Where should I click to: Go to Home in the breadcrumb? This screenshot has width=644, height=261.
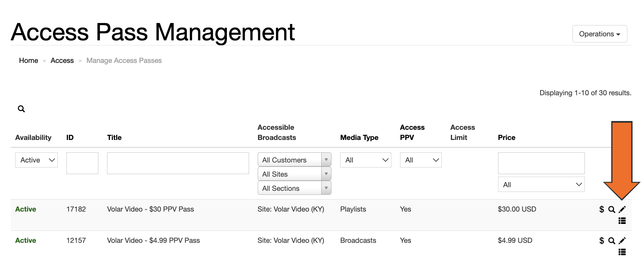29,60
